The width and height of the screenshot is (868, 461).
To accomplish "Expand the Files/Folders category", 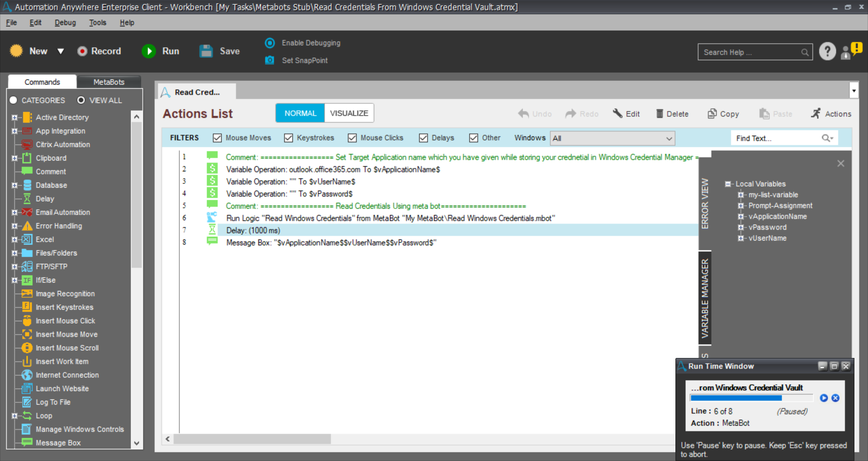I will pos(14,253).
